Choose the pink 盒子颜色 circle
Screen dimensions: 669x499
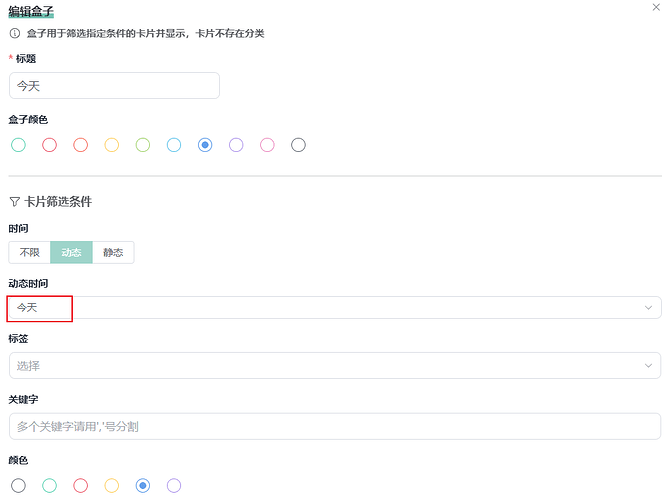267,145
